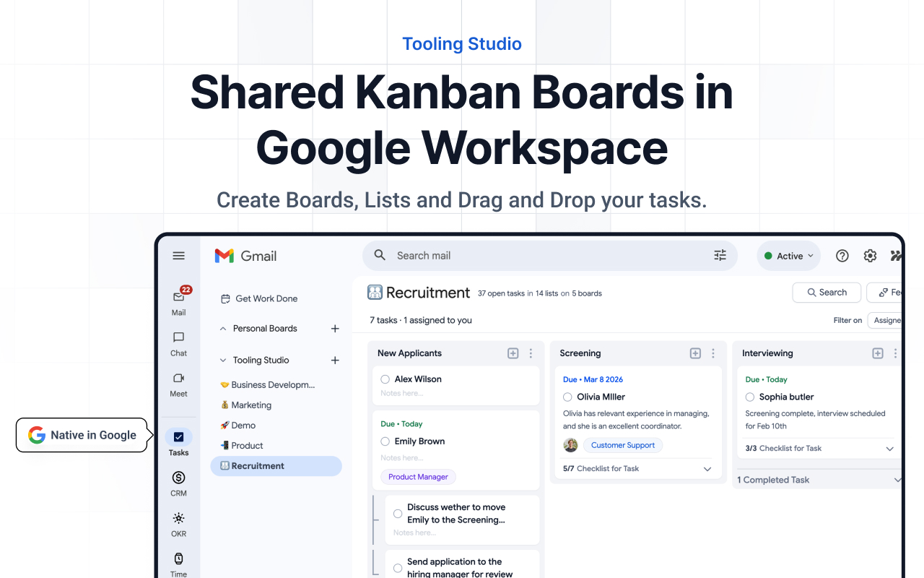The image size is (924, 578).
Task: Click the Gmail logo
Action: point(246,256)
